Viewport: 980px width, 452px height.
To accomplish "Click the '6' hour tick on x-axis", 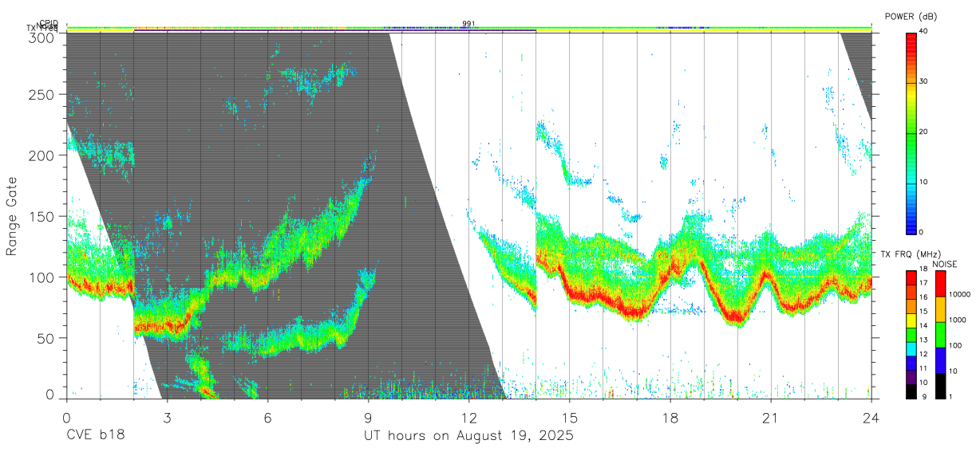I will pos(267,418).
